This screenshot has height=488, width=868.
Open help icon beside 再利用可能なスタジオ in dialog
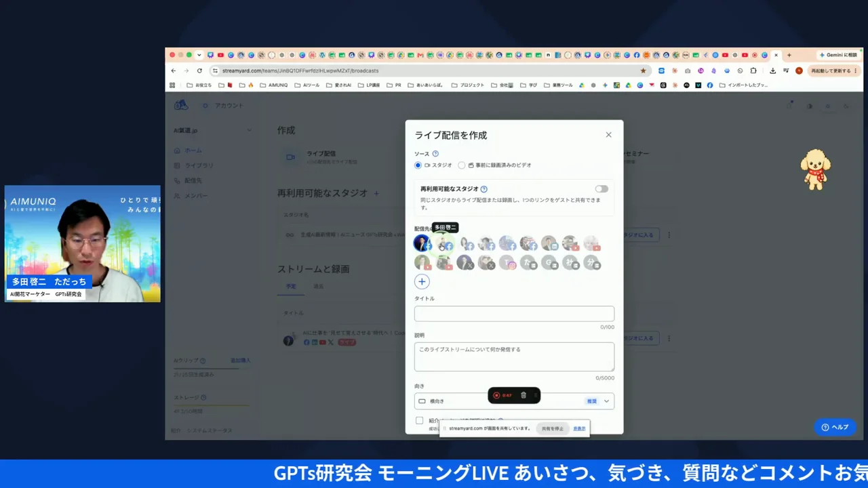484,189
